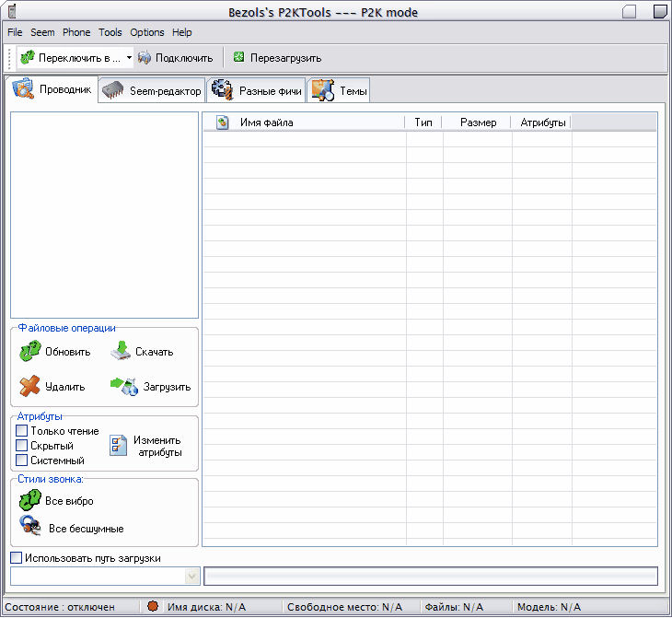Image resolution: width=672 pixels, height=618 pixels.
Task: Switch to the Seem-редактор tab
Action: 152,90
